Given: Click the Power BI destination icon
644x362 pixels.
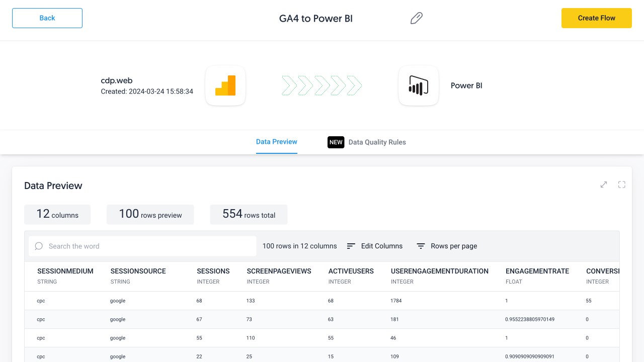Looking at the screenshot, I should (x=418, y=85).
